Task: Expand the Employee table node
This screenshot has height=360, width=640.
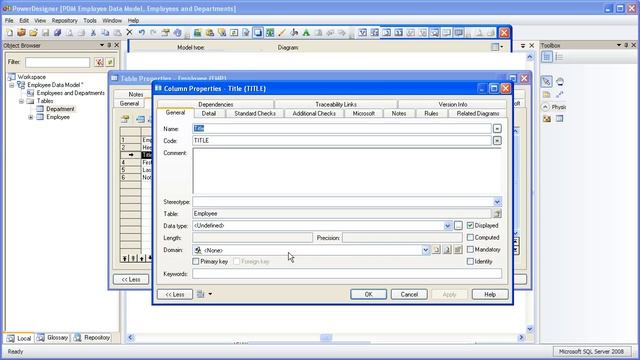Action: [31, 117]
